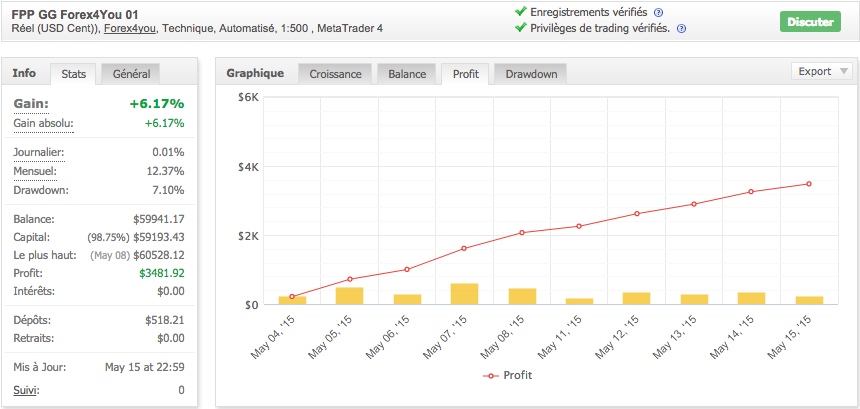860x409 pixels.
Task: Click the help icon beside Privilèges de trading
Action: point(681,29)
